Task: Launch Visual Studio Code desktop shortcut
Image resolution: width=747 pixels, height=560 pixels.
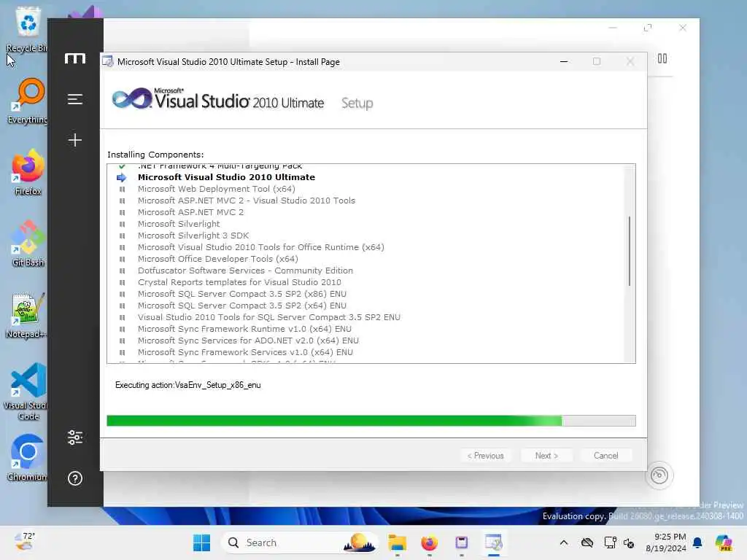Action: [27, 392]
